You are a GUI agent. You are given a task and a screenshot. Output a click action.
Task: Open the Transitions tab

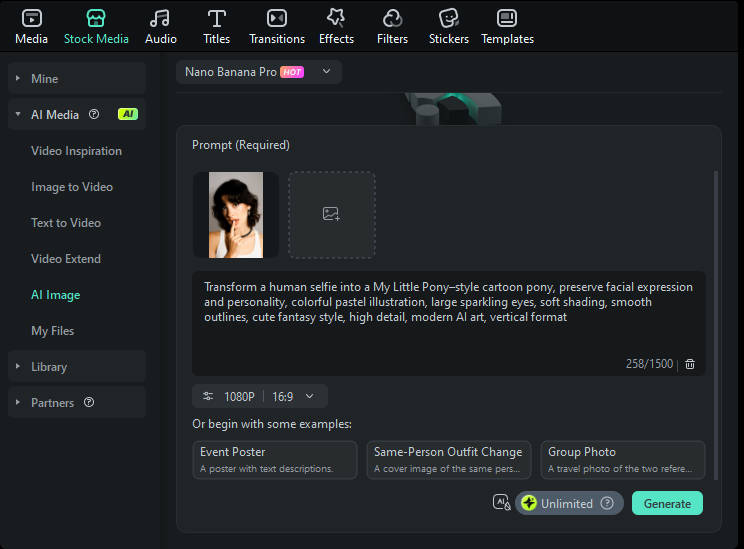[277, 27]
